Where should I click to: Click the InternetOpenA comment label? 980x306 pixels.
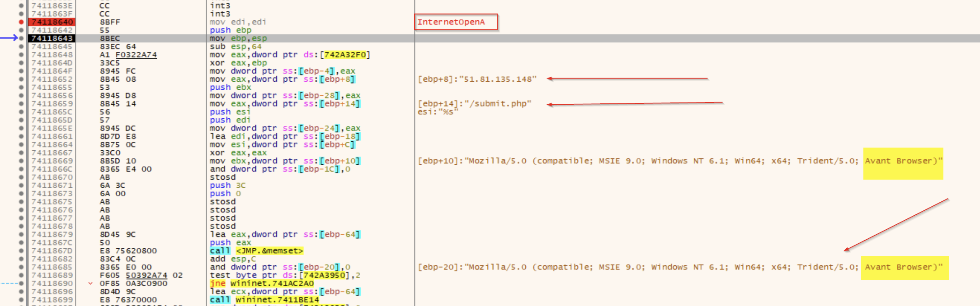[451, 22]
